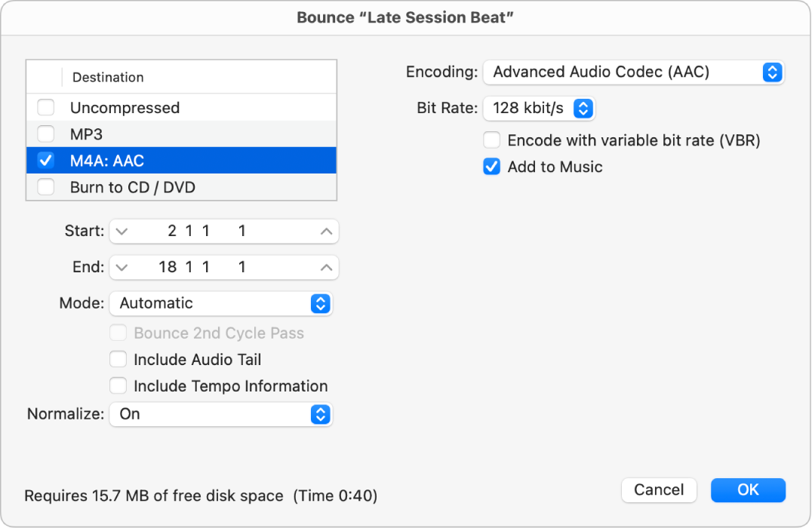
Task: Enable Burn to CD / DVD
Action: click(45, 186)
